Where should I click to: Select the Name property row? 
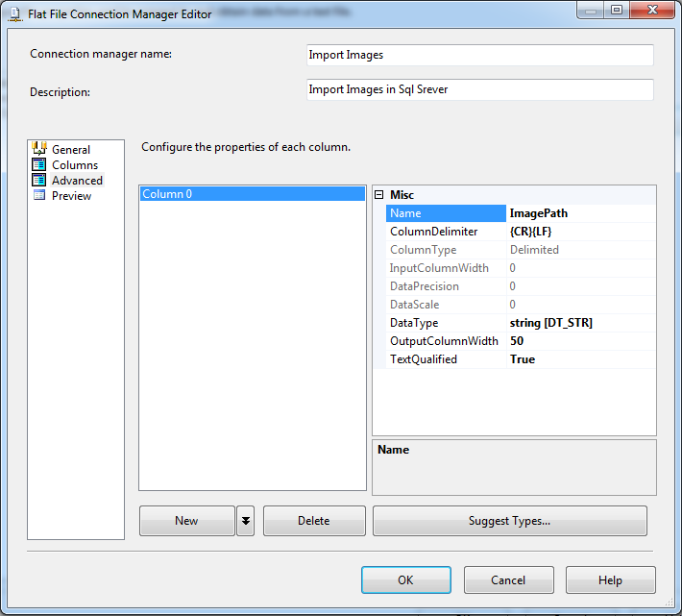tap(446, 213)
